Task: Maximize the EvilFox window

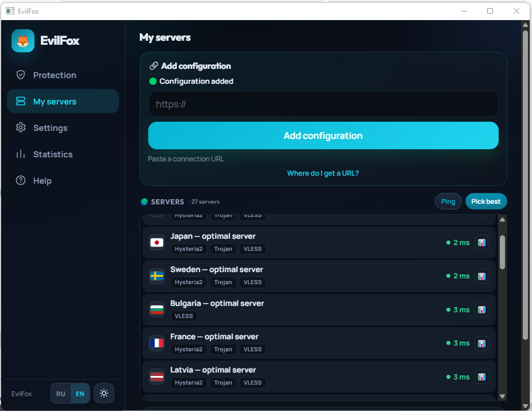Action: click(490, 11)
